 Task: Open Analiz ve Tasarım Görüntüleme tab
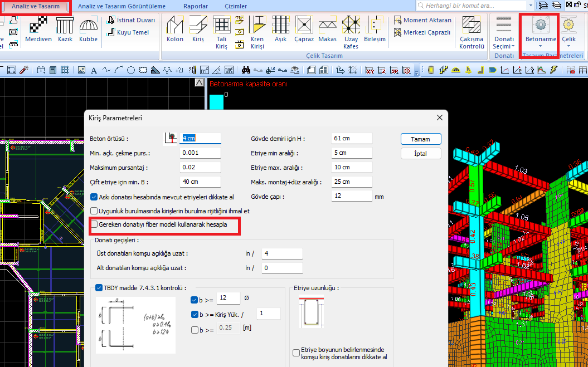[121, 6]
